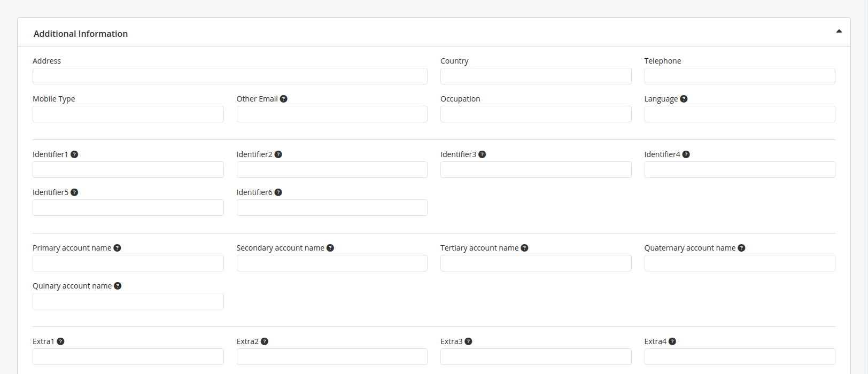The height and width of the screenshot is (374, 868).
Task: Focus the Identifier6 input
Action: [332, 208]
